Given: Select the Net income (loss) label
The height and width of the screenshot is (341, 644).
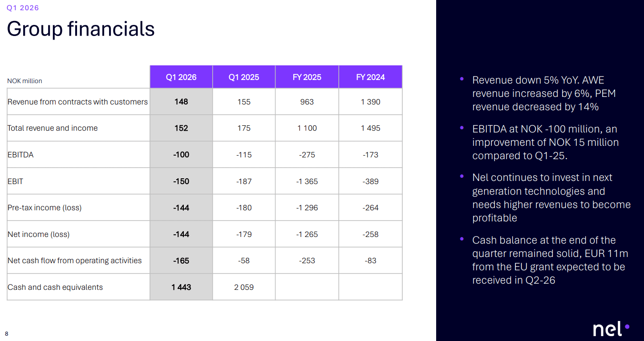Looking at the screenshot, I should pos(39,234).
